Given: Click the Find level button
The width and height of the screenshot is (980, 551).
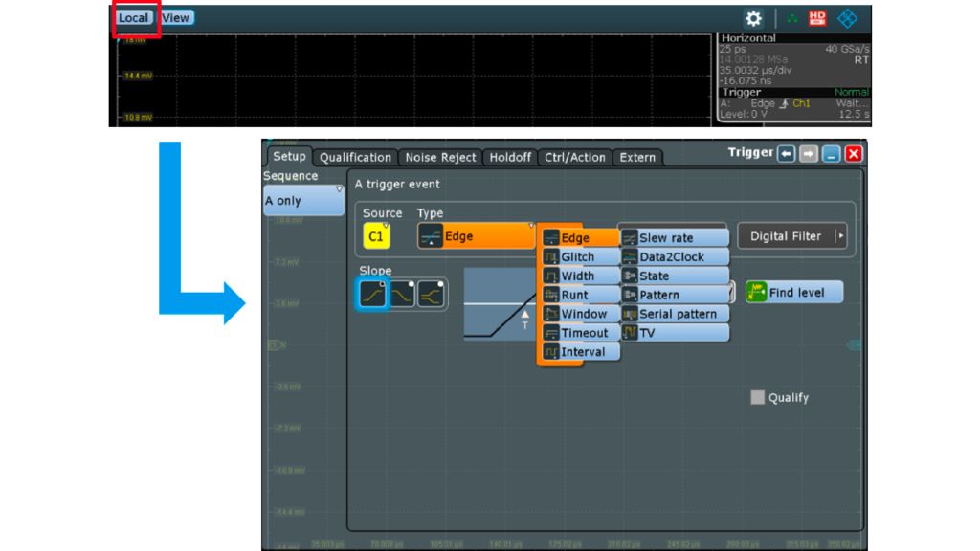Looking at the screenshot, I should coord(793,293).
